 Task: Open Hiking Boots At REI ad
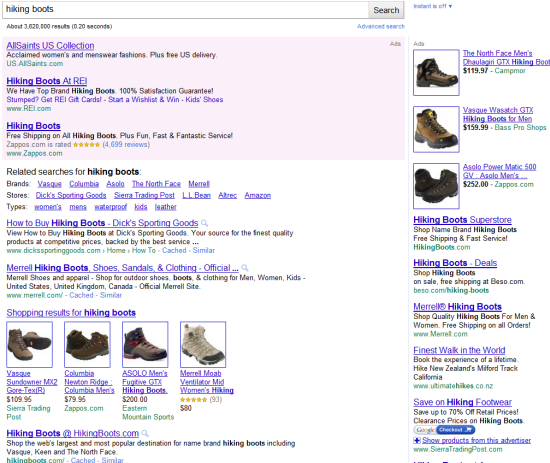point(47,81)
